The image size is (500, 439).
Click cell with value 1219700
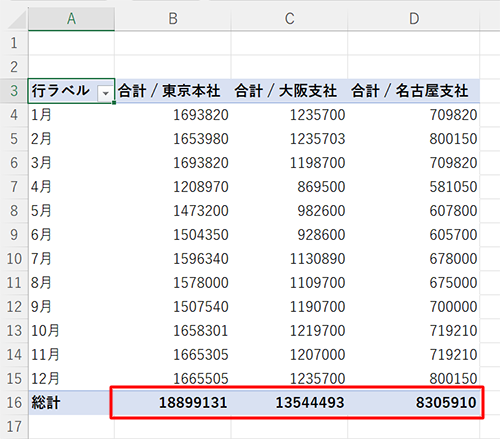coord(289,331)
